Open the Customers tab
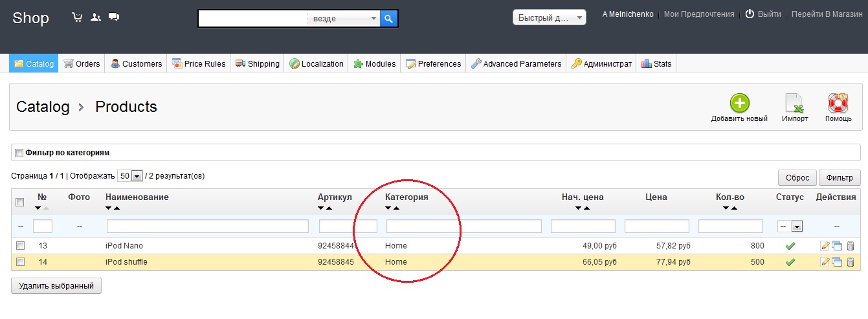This screenshot has height=319, width=868. [136, 63]
